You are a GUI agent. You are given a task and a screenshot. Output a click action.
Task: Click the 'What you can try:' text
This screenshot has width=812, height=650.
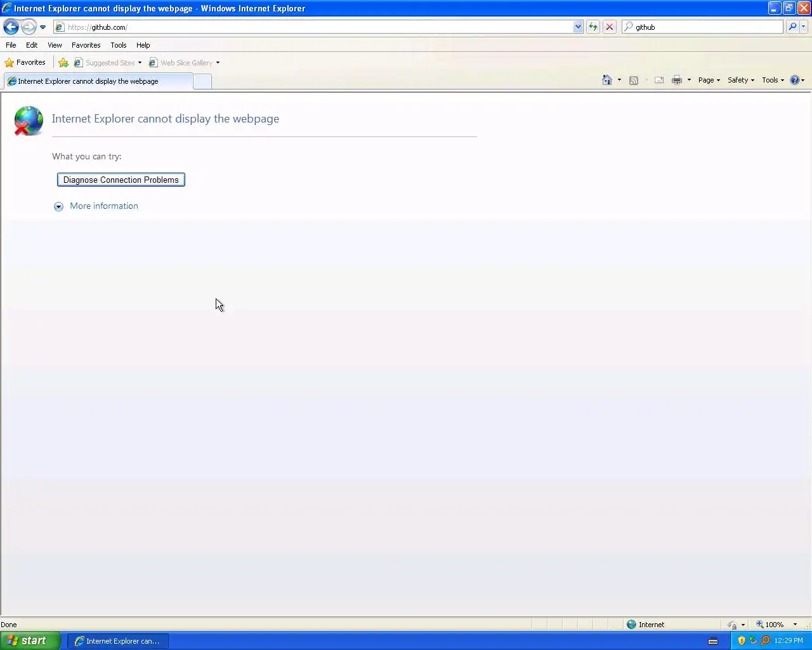(86, 156)
